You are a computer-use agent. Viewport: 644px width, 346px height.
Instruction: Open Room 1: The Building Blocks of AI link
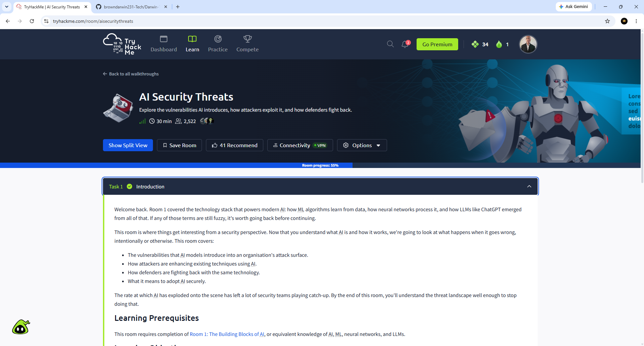coord(227,334)
